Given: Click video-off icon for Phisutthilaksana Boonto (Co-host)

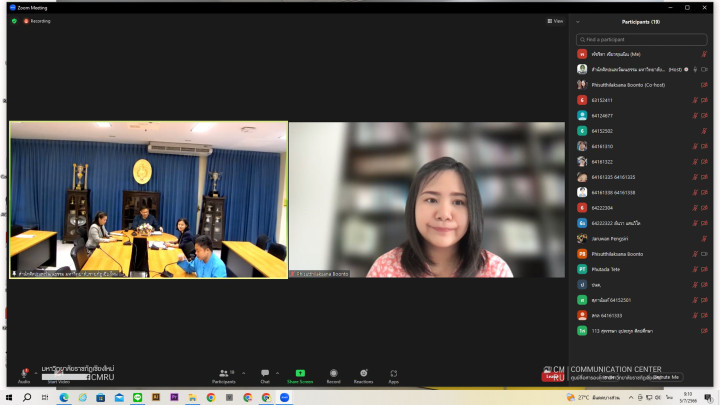Looking at the screenshot, I should (x=704, y=85).
